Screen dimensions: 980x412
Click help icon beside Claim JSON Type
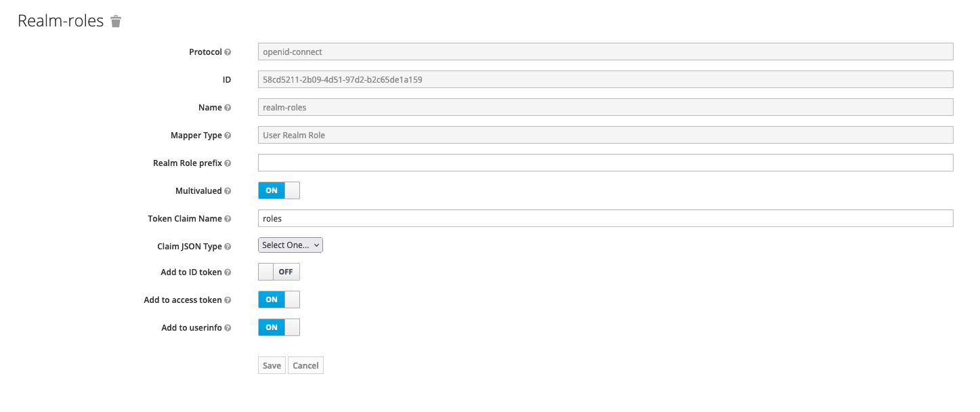pyautogui.click(x=228, y=247)
